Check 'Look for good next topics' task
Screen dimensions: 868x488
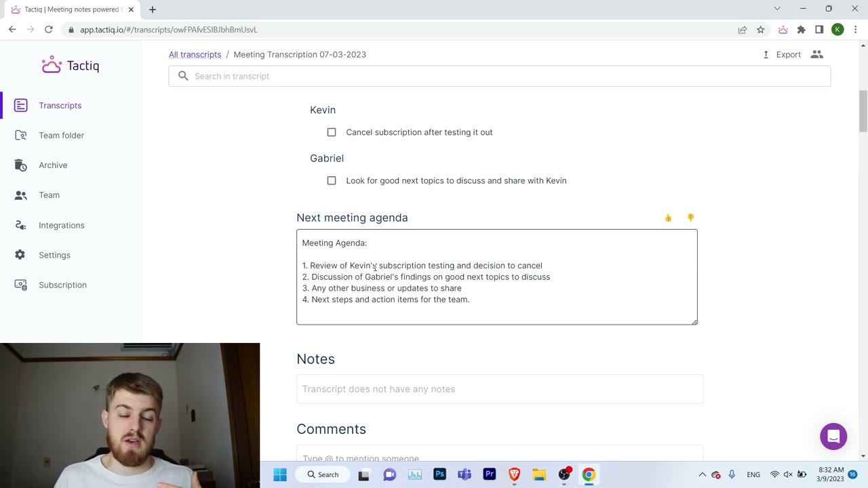pos(332,180)
